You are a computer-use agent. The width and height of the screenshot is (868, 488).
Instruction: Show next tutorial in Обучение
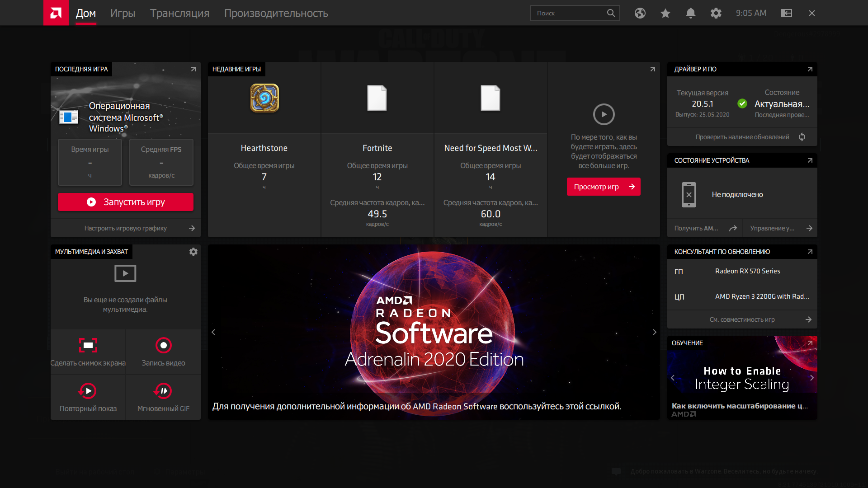812,378
